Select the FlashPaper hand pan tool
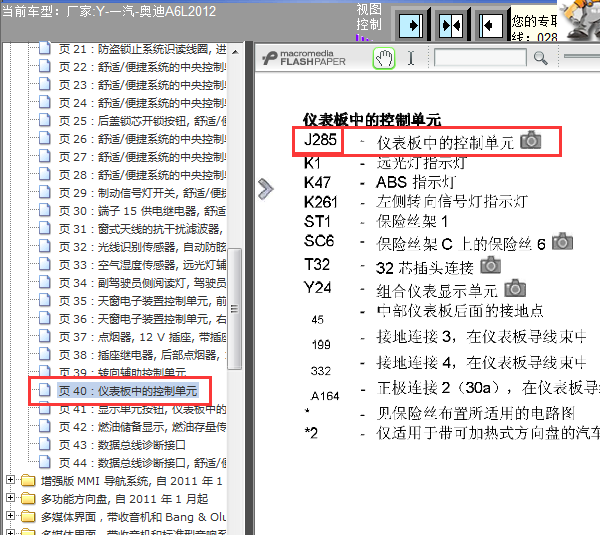This screenshot has width=600, height=535. point(384,58)
